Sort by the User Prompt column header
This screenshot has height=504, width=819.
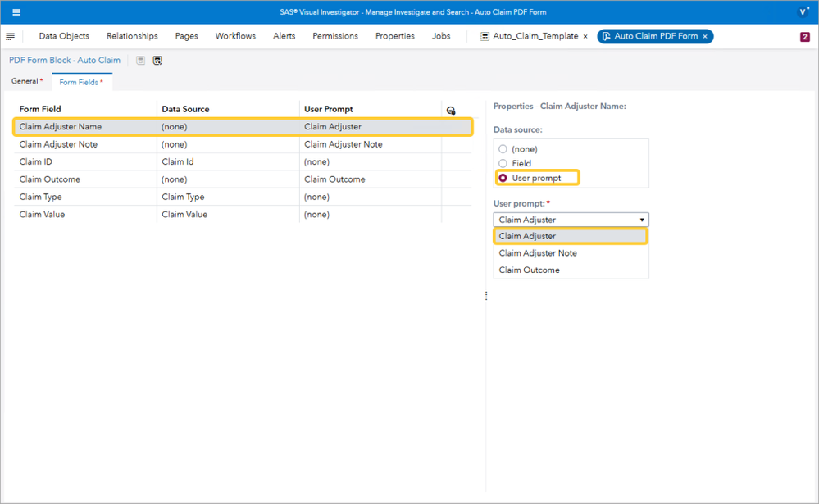point(329,109)
